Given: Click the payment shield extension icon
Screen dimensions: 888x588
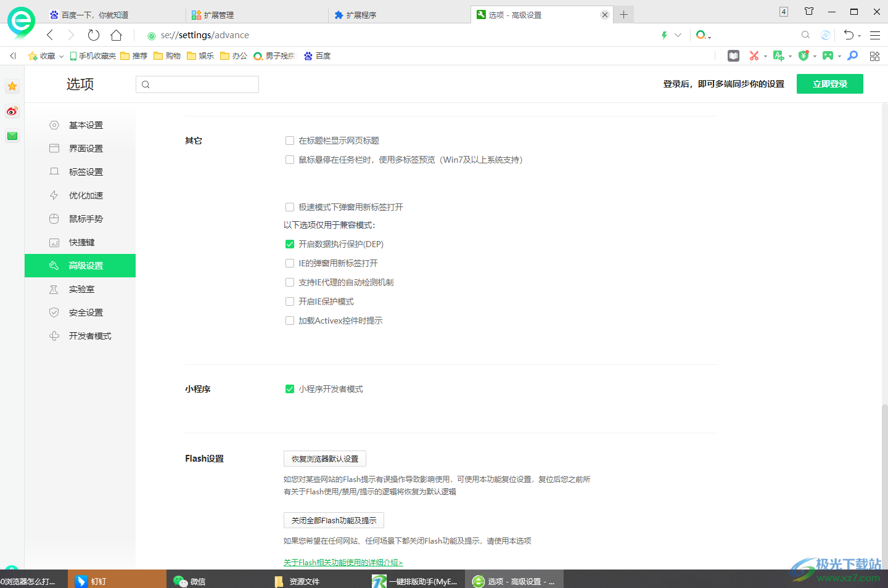Looking at the screenshot, I should coord(804,55).
